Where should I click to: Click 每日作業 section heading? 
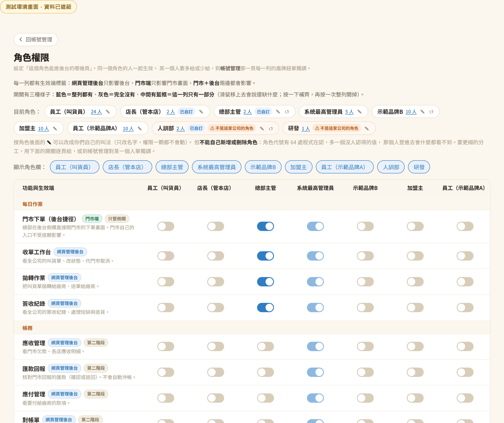[32, 204]
